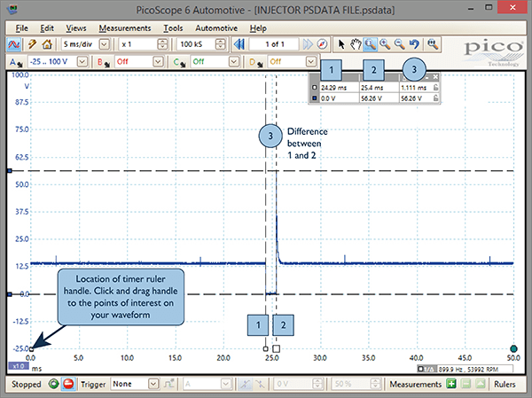Open channel A options button
This screenshot has height=398, width=532.
coord(16,62)
